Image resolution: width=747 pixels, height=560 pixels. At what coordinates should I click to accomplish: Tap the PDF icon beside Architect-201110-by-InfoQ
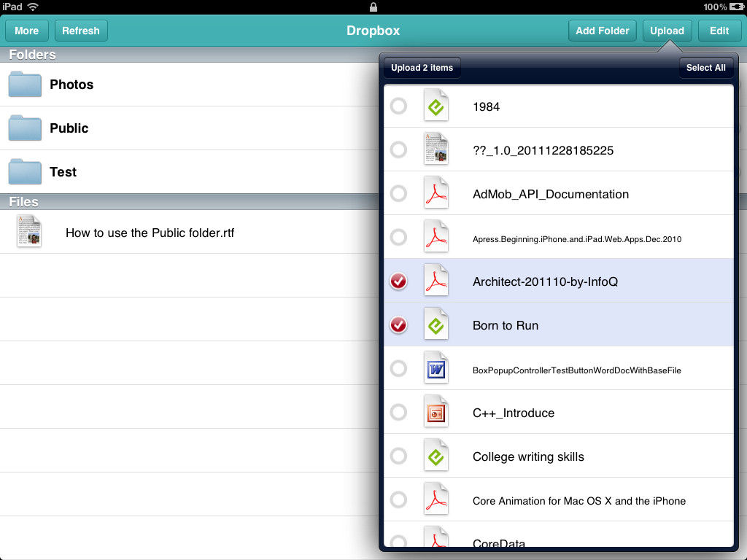click(436, 281)
